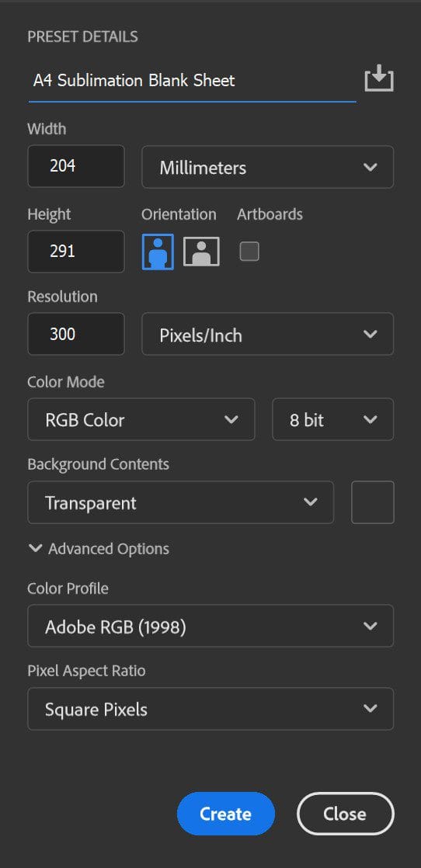Open the Millimeters units dropdown
Screen dimensions: 421x868
coord(267,167)
